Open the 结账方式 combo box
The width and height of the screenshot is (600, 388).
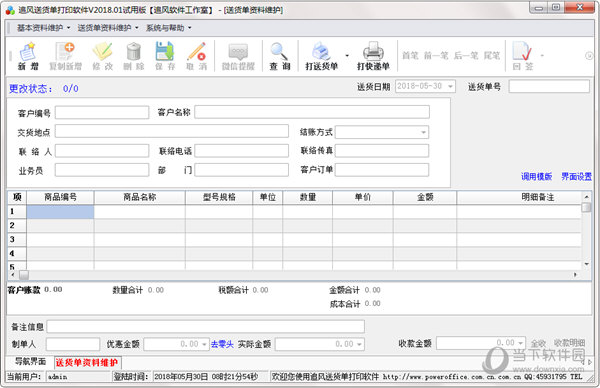coord(423,132)
